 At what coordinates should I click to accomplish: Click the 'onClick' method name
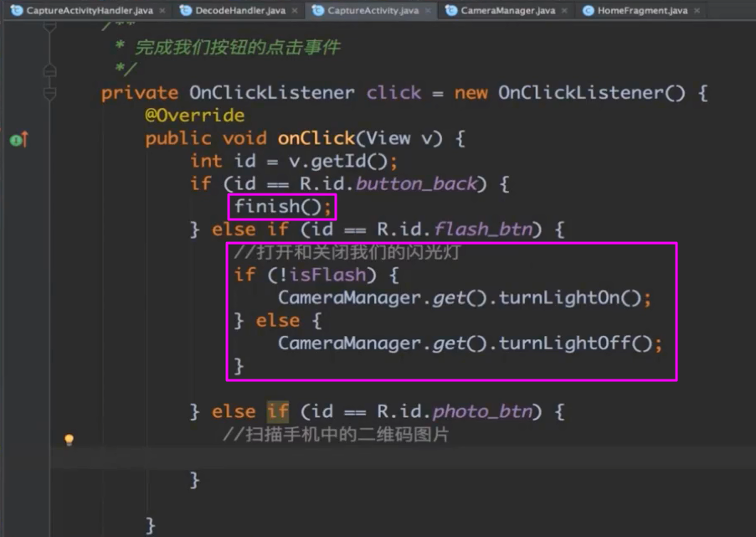point(316,138)
